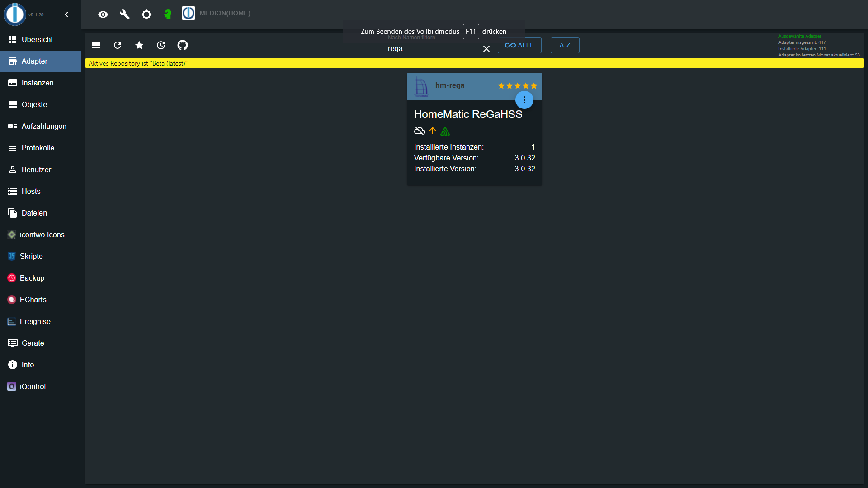868x488 pixels.
Task: Collapse the sidebar with the chevron arrow
Action: [x=66, y=14]
